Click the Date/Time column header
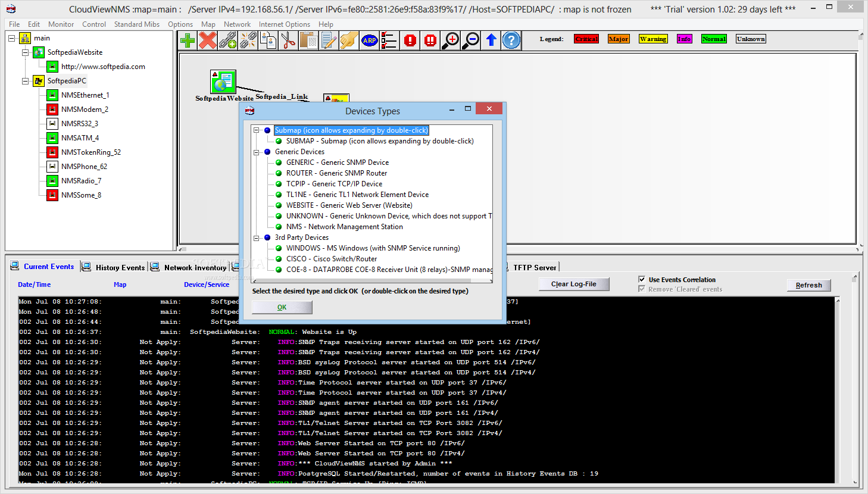 click(x=35, y=284)
